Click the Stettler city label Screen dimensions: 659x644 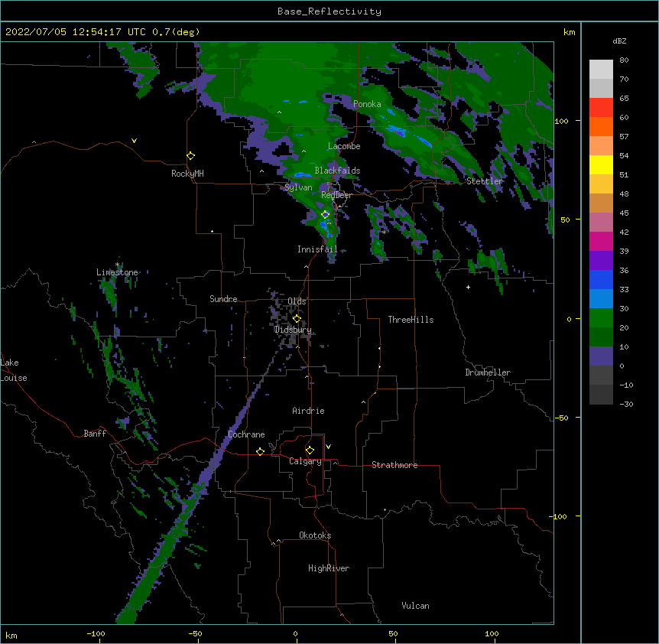(485, 181)
